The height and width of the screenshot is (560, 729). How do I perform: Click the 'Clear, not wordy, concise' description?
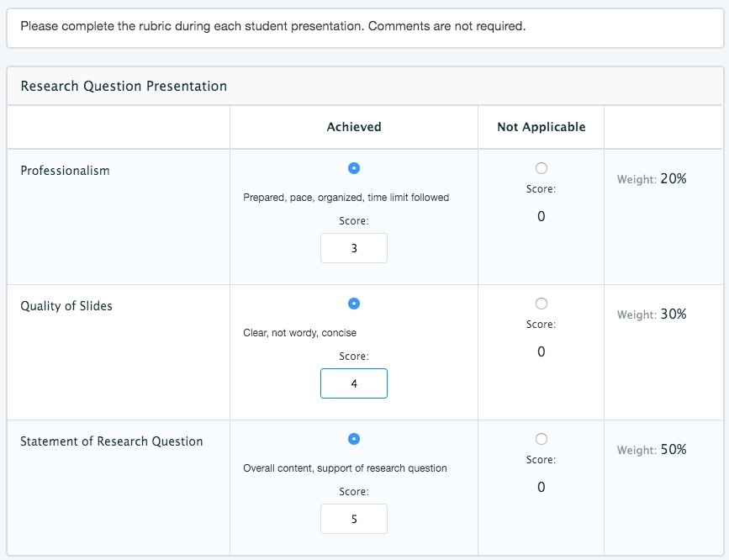tap(300, 333)
